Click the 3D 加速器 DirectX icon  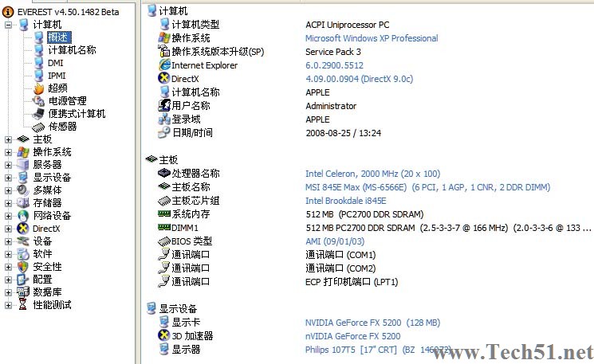click(164, 335)
